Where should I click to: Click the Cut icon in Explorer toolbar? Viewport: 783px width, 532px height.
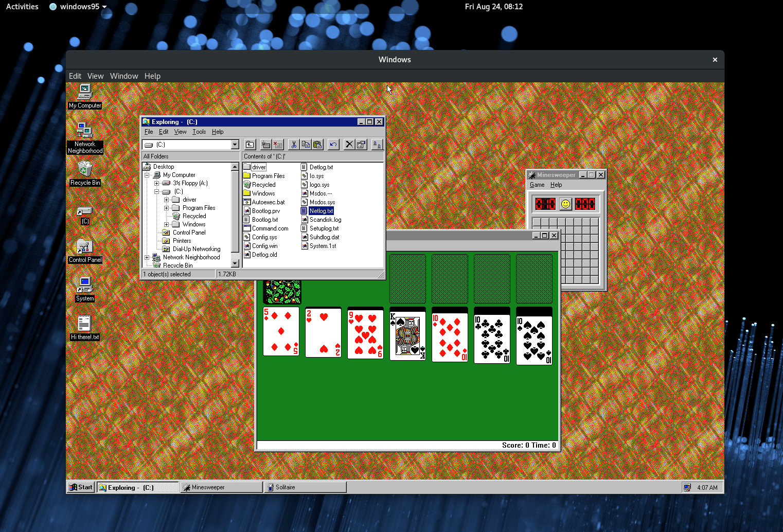click(294, 145)
